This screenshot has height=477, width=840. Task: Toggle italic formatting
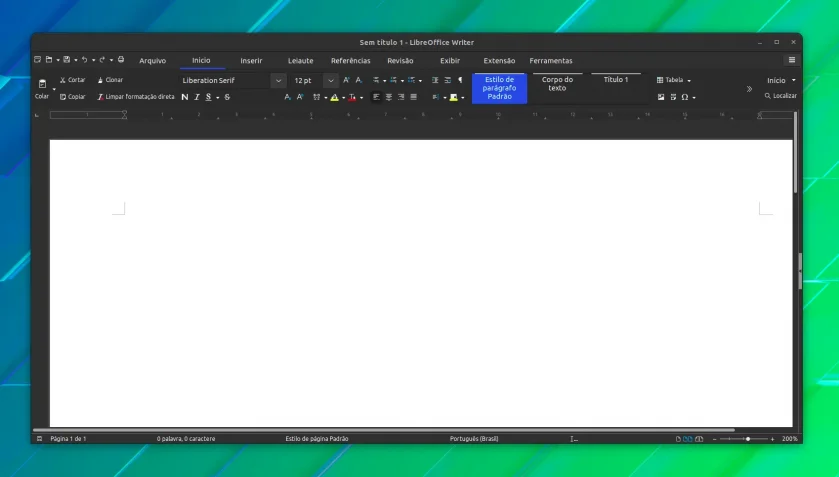pyautogui.click(x=197, y=97)
